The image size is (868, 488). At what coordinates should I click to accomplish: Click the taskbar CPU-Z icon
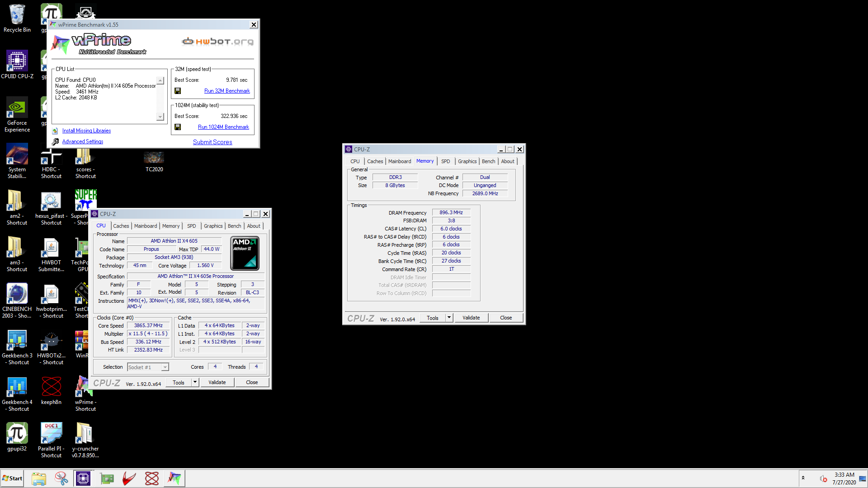(x=83, y=478)
